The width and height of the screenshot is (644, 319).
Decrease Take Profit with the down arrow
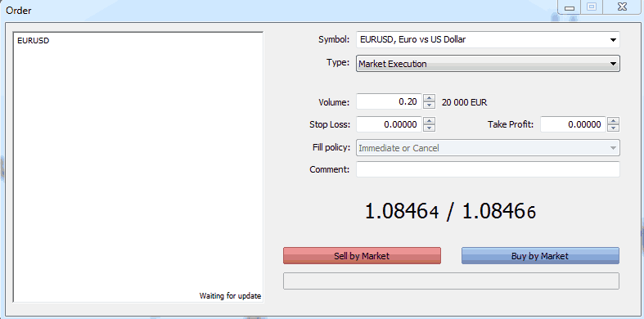[613, 128]
